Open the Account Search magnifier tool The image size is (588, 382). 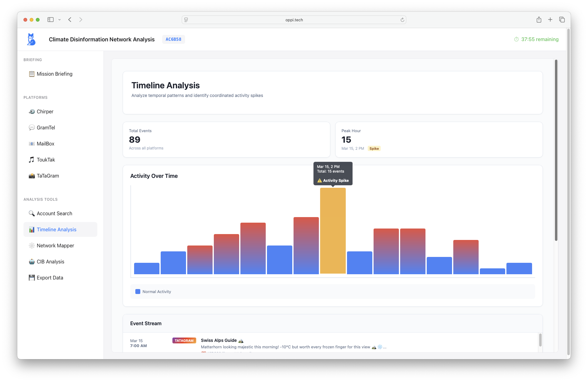point(32,213)
